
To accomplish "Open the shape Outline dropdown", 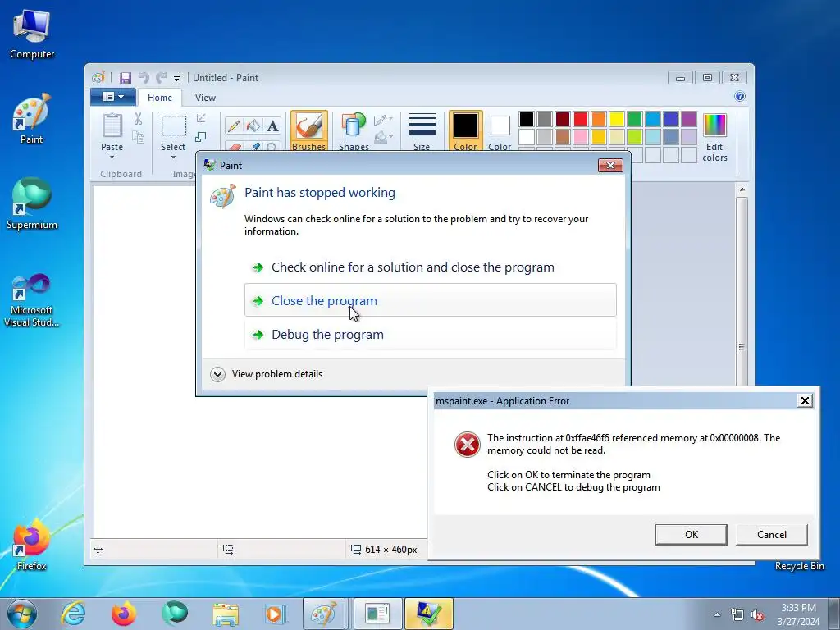I will (384, 120).
